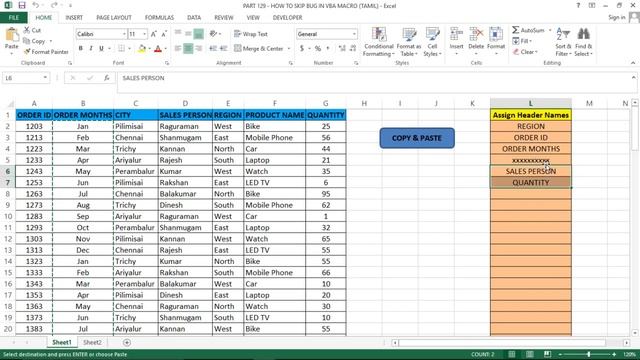This screenshot has width=640, height=360.
Task: Switch to the Sheet2 worksheet tab
Action: 92,342
